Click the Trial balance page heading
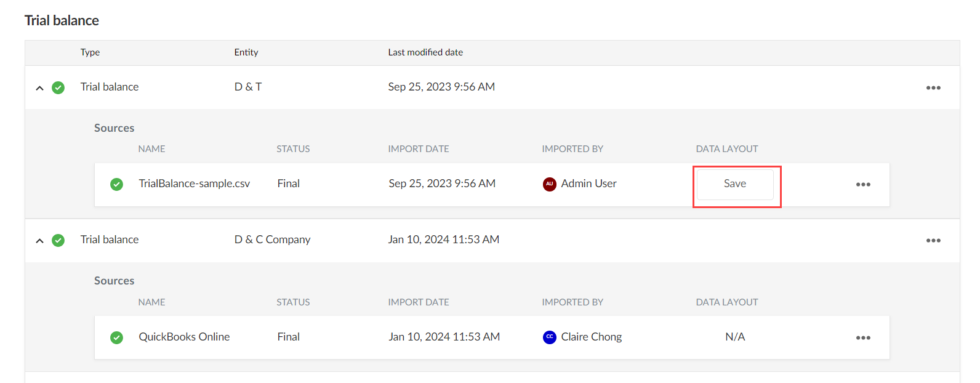This screenshot has width=980, height=383. click(x=61, y=20)
